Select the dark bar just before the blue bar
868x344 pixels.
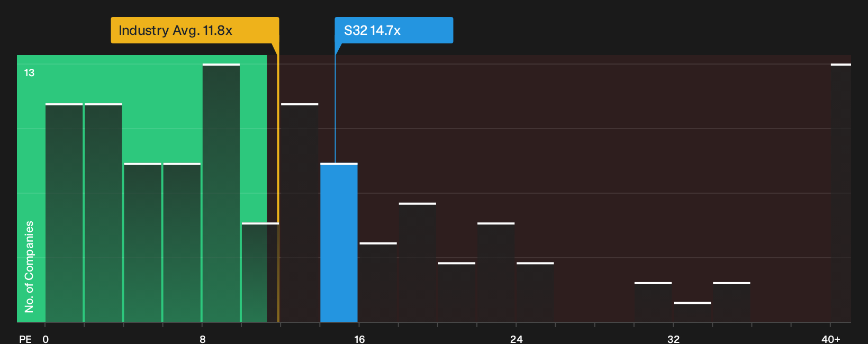click(x=300, y=213)
